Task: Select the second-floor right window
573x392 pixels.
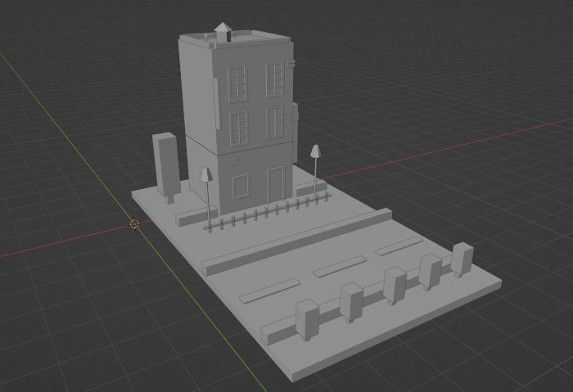Action: (x=275, y=123)
